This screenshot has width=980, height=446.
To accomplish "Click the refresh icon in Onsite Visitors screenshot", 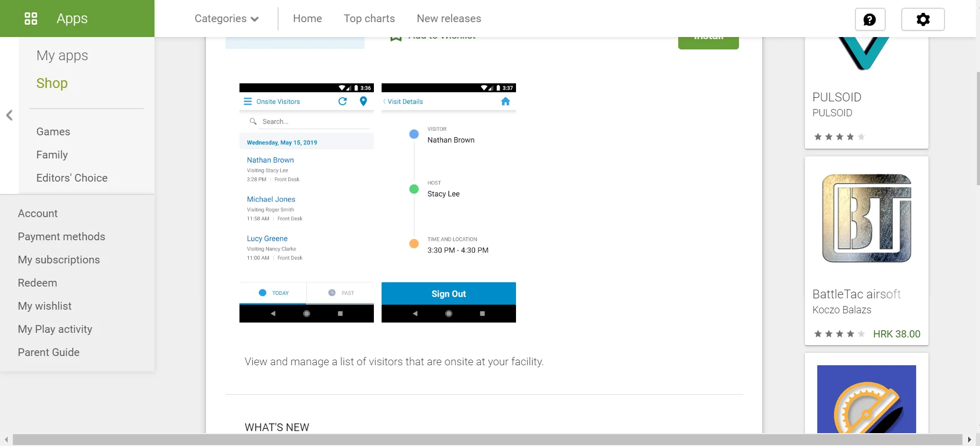I will pyautogui.click(x=342, y=101).
